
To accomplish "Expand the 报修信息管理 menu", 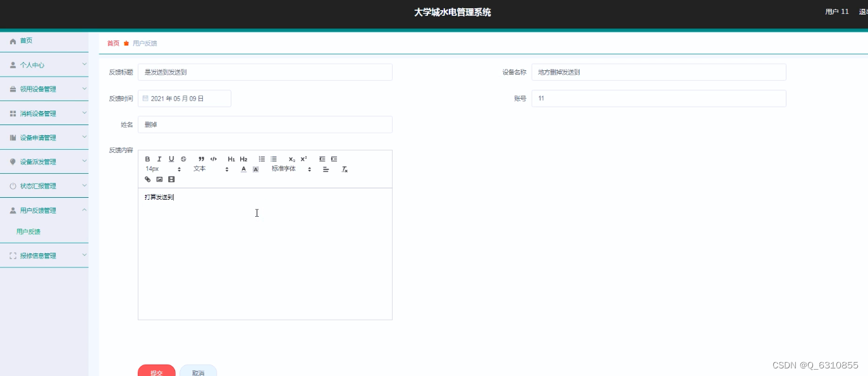I will (x=44, y=255).
